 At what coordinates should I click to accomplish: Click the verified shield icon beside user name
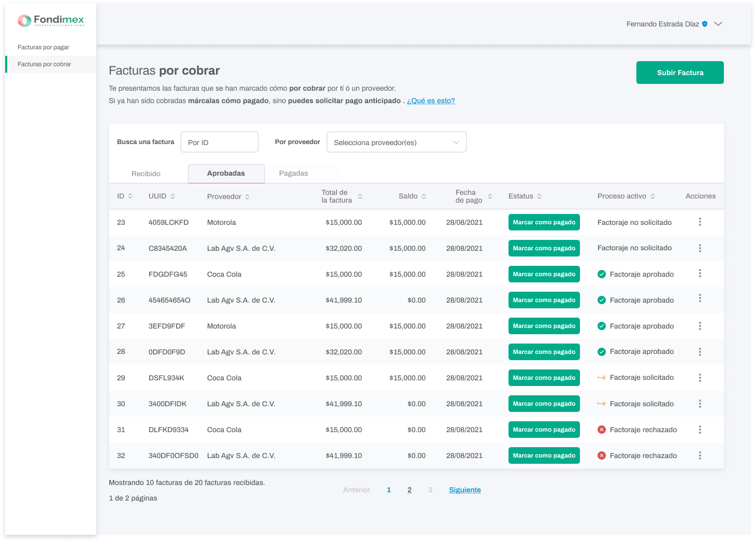(705, 24)
